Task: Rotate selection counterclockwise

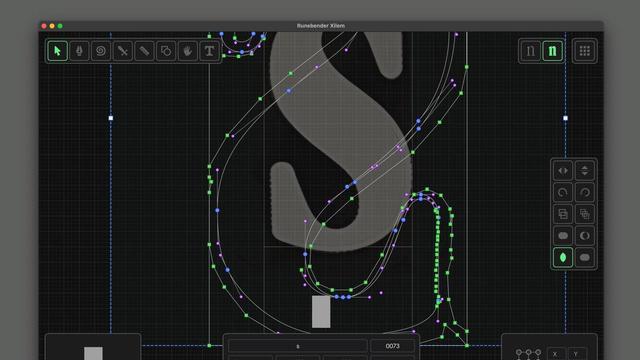Action: pyautogui.click(x=563, y=192)
